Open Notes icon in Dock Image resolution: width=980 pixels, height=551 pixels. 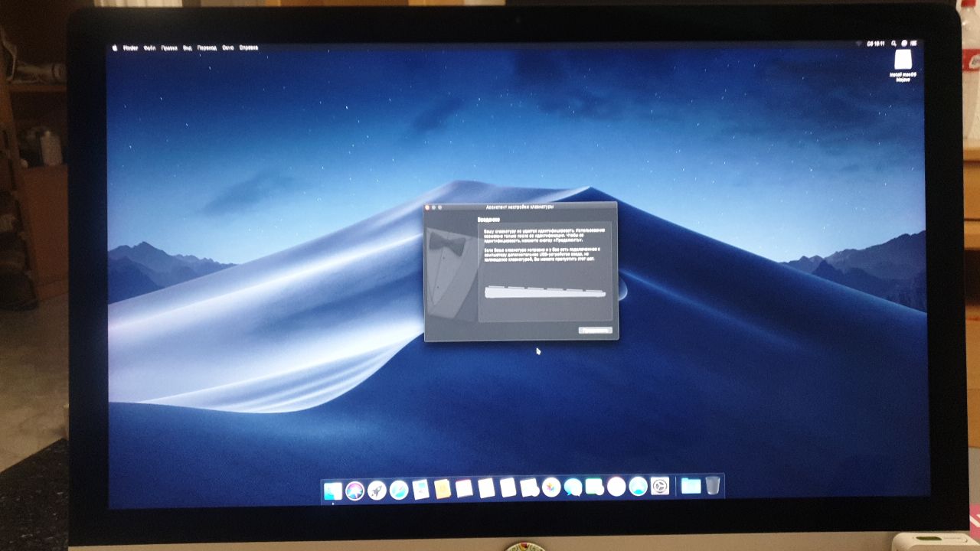point(486,488)
